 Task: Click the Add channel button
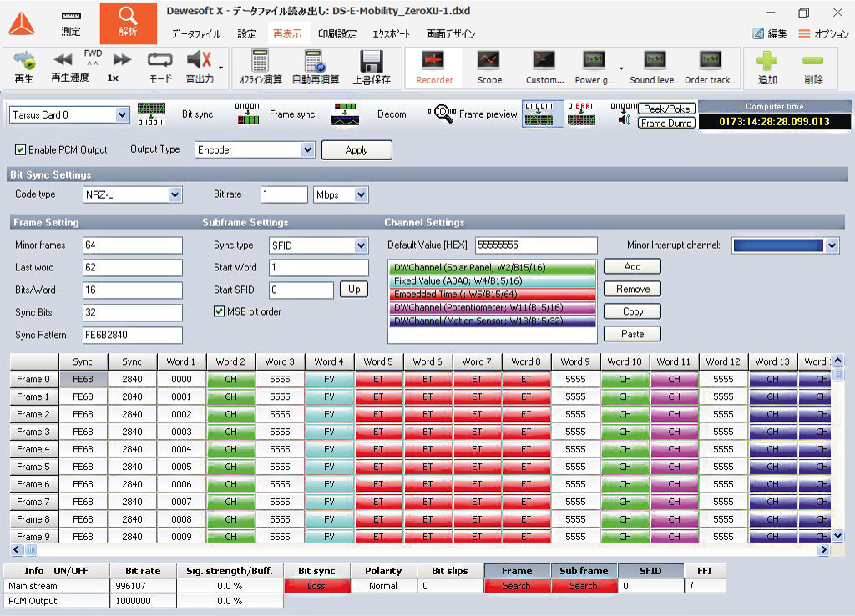(633, 266)
